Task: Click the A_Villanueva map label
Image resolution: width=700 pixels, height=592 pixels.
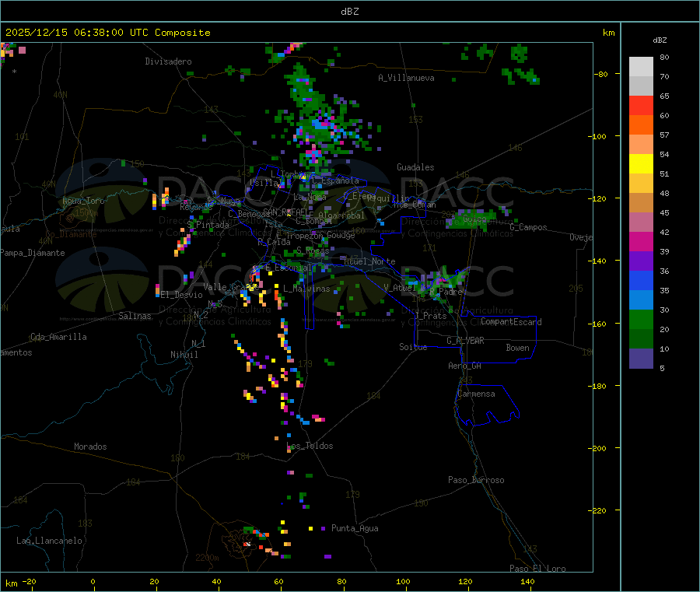Action: pos(406,78)
